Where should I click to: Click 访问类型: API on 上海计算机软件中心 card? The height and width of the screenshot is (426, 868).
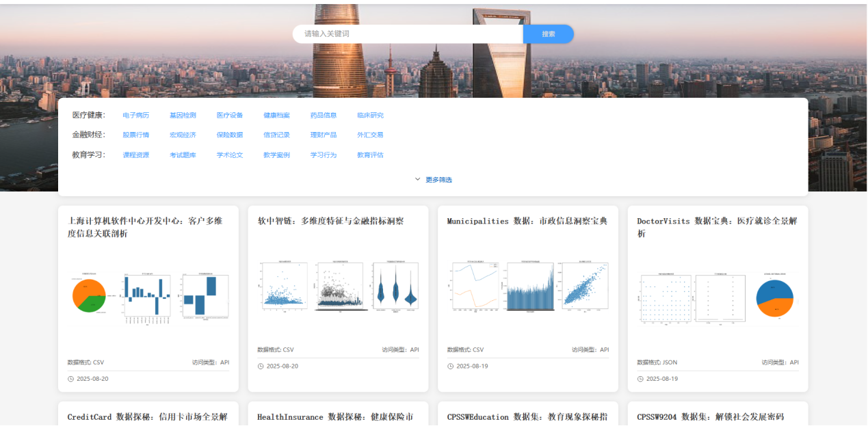click(211, 362)
